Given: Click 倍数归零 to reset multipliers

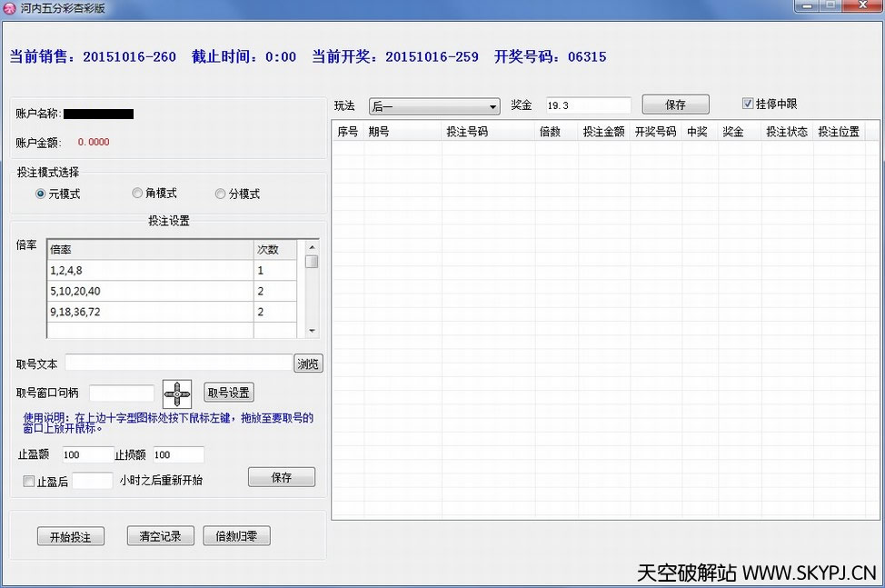Looking at the screenshot, I should pos(236,535).
